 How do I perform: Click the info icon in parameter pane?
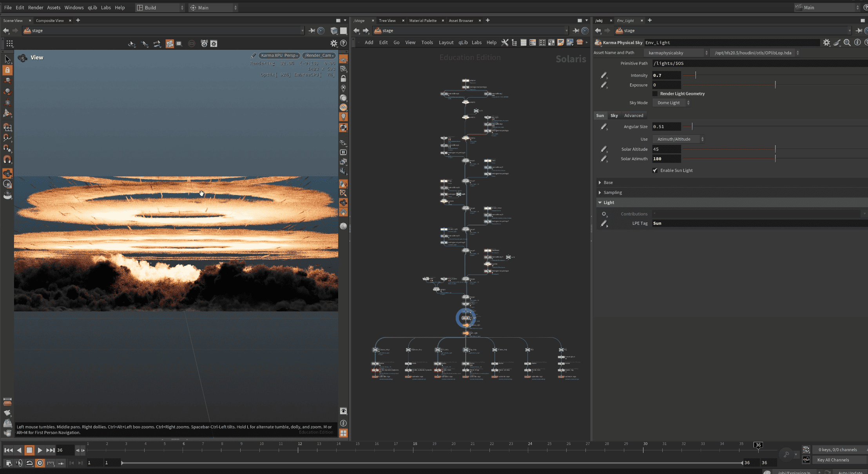(857, 43)
